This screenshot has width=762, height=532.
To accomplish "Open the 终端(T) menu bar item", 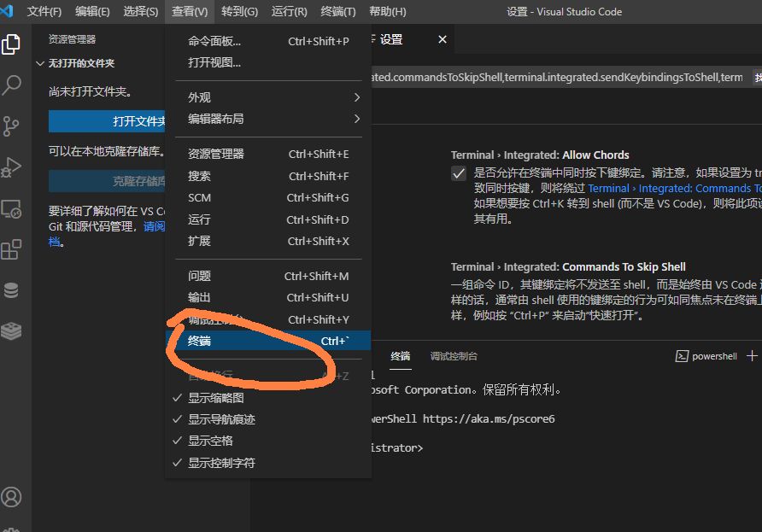I will 338,12.
